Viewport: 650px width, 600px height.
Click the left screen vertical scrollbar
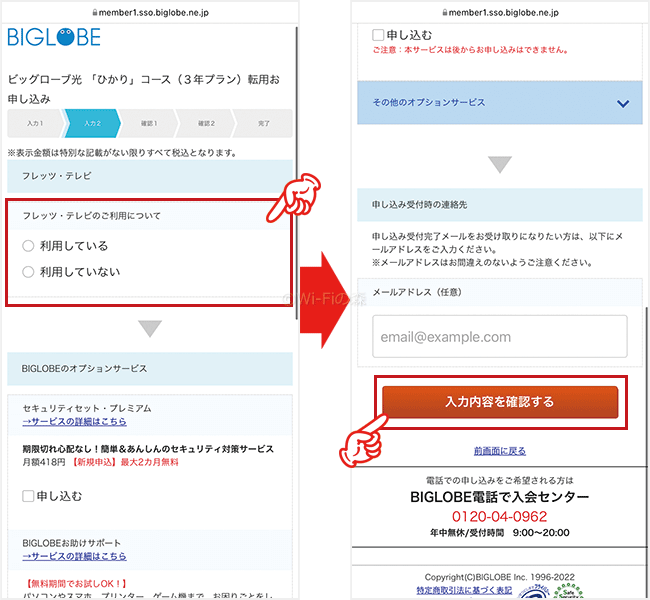(x=296, y=173)
